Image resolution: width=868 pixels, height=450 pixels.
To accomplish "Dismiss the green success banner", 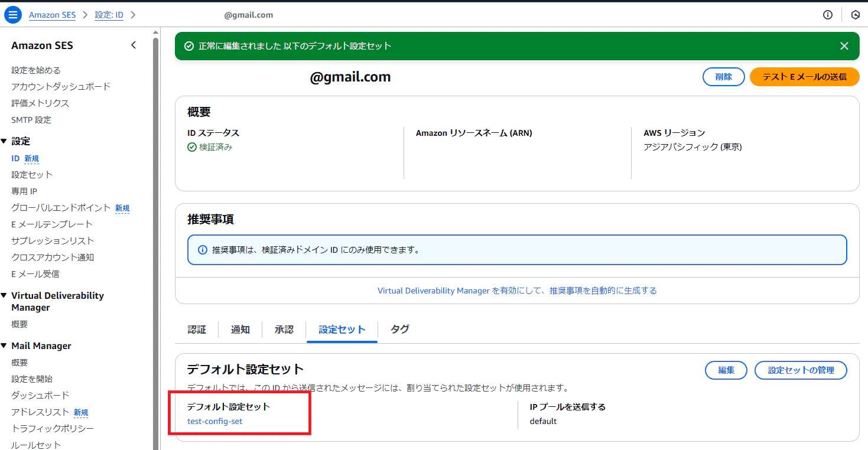I will 844,46.
